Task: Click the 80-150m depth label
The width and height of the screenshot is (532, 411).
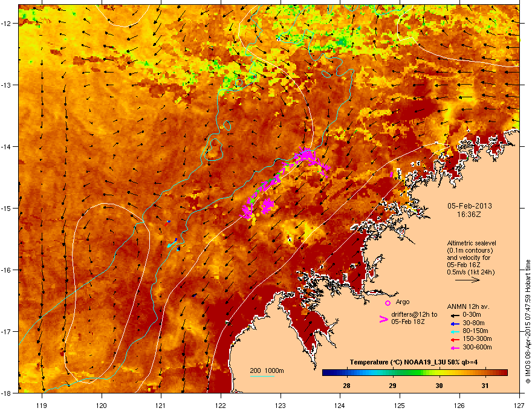Action: tap(475, 331)
